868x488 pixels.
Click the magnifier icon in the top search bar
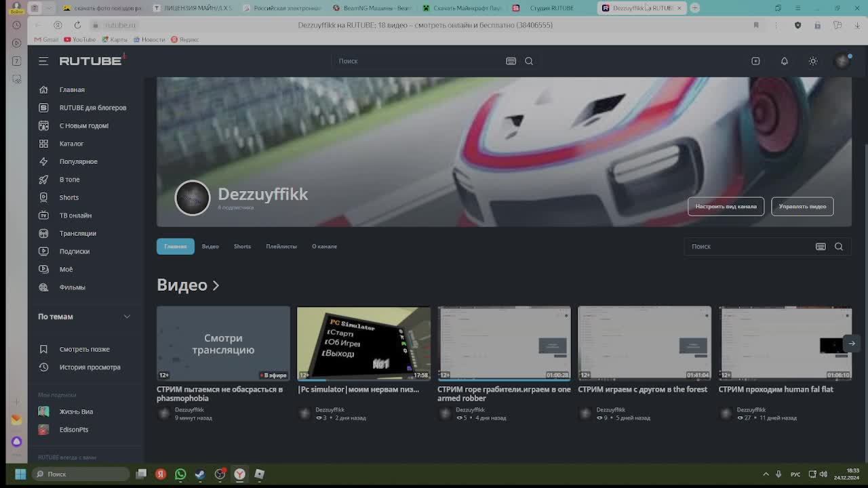pos(529,61)
